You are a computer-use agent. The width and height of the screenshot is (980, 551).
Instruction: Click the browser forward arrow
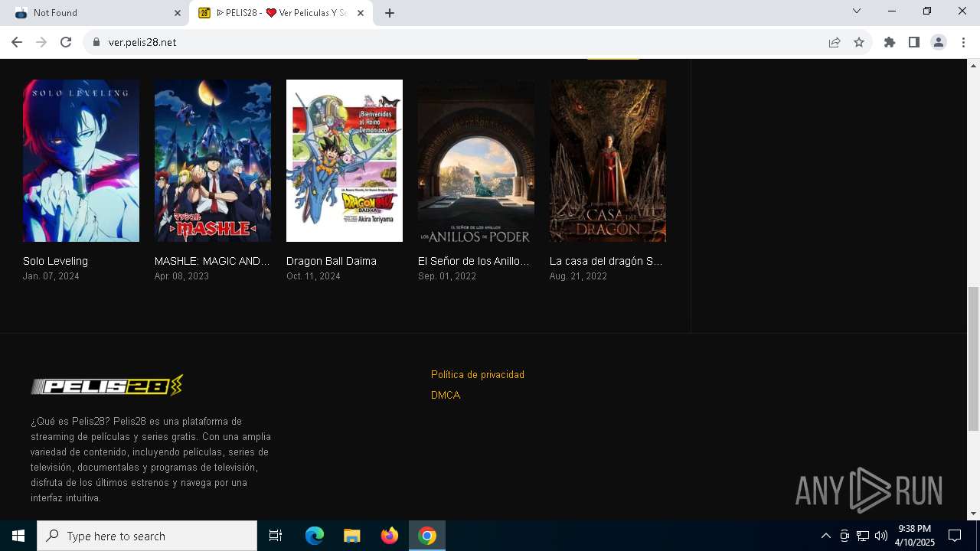pyautogui.click(x=41, y=42)
